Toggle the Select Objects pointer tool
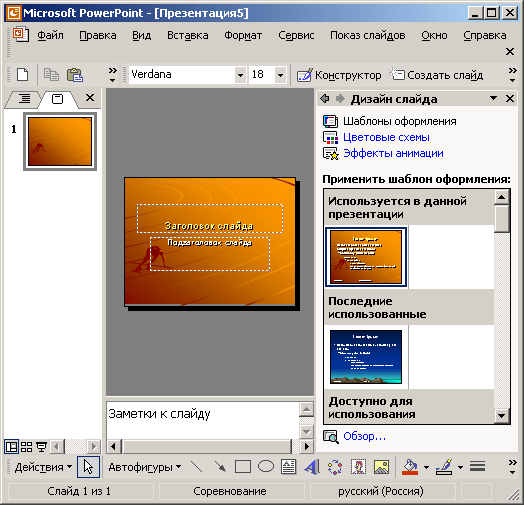The image size is (524, 505). point(88,467)
